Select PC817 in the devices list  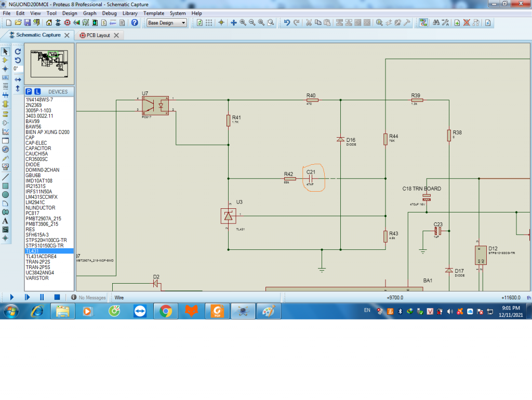[33, 213]
